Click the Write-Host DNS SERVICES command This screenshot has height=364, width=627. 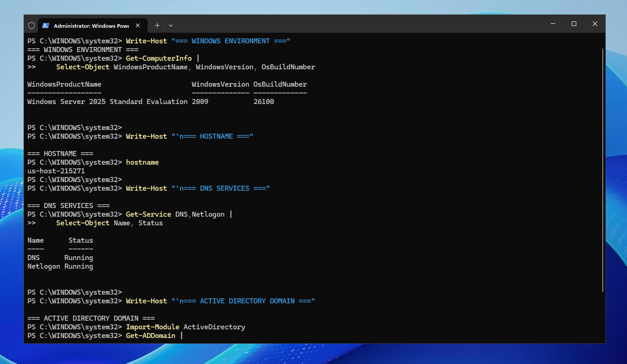tap(198, 188)
